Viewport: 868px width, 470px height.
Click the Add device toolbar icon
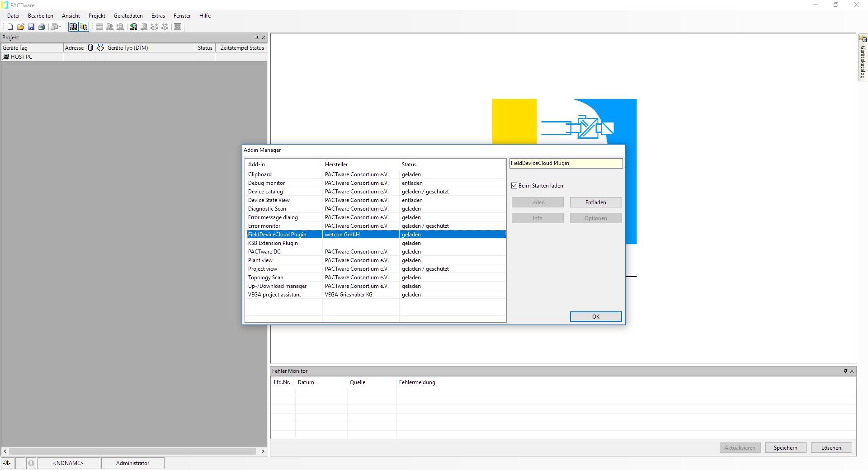coord(133,27)
